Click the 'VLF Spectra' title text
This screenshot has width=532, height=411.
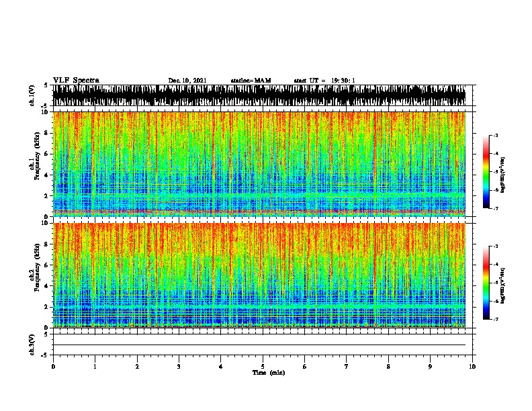(76, 81)
